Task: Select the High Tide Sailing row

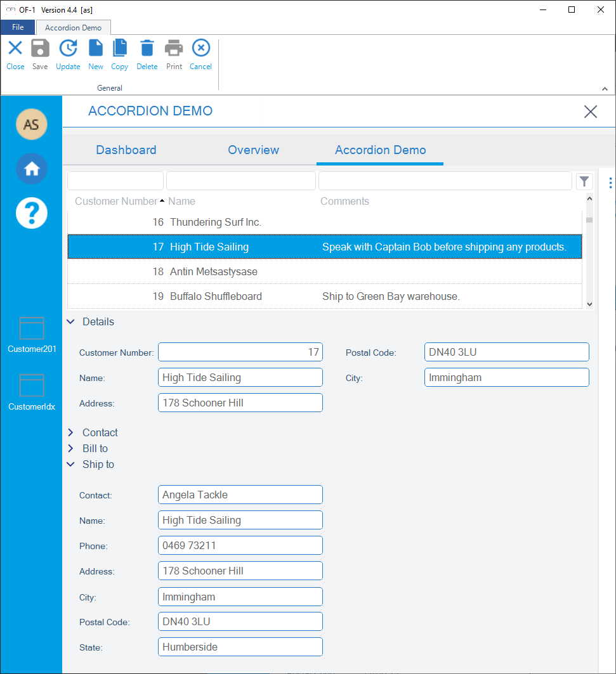Action: pos(325,247)
